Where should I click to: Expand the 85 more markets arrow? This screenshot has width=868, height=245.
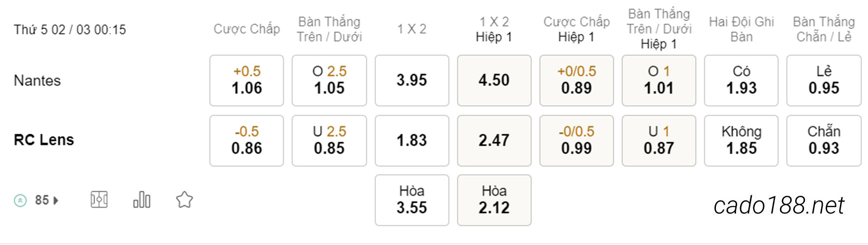pos(56,200)
